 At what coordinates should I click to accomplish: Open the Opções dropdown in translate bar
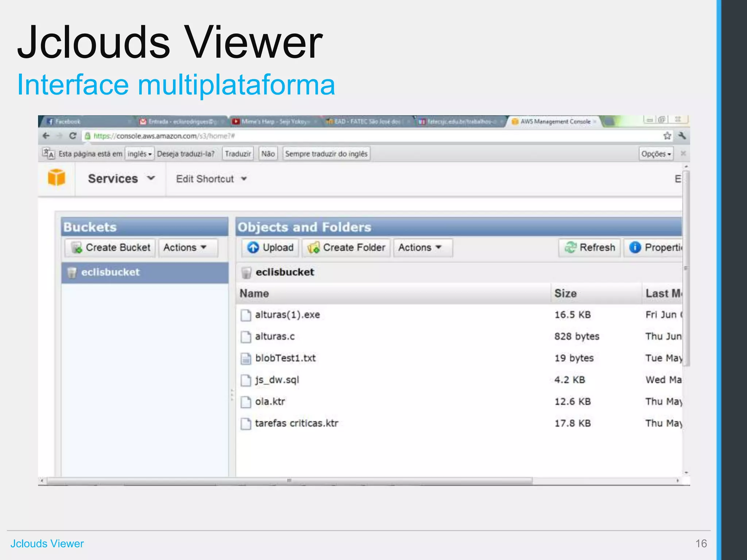click(x=656, y=154)
